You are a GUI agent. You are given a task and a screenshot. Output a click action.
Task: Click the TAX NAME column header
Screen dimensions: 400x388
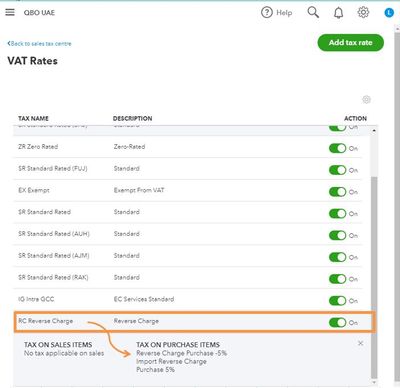click(33, 118)
